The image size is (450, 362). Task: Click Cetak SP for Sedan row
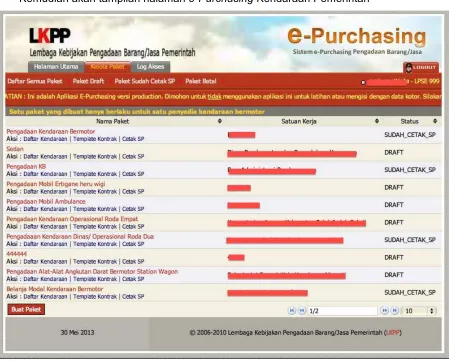coord(133,156)
